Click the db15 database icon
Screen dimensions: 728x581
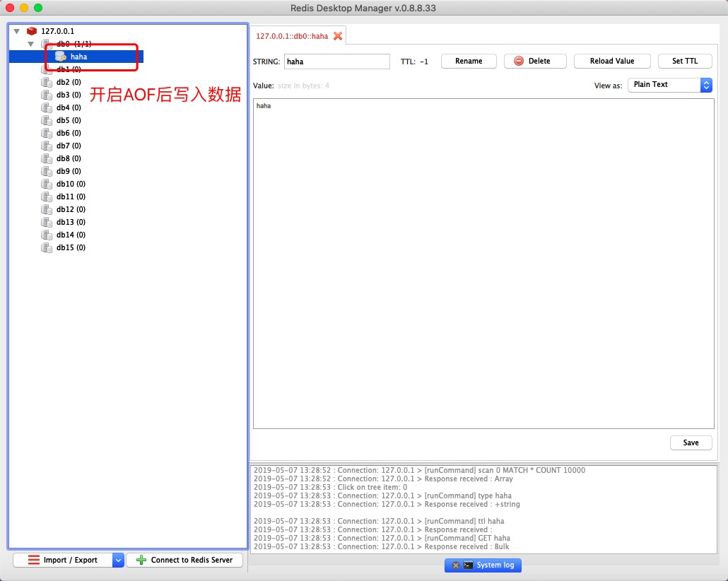coord(47,247)
